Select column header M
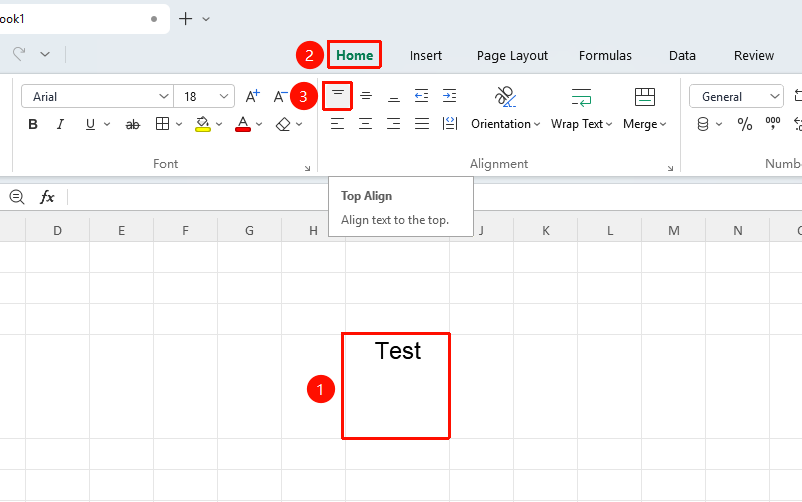The height and width of the screenshot is (502, 802). [674, 230]
